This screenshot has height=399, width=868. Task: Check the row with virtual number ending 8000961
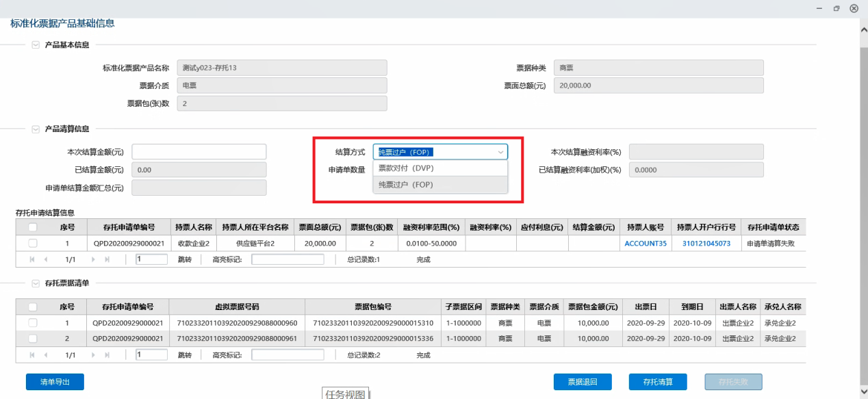[x=33, y=338]
